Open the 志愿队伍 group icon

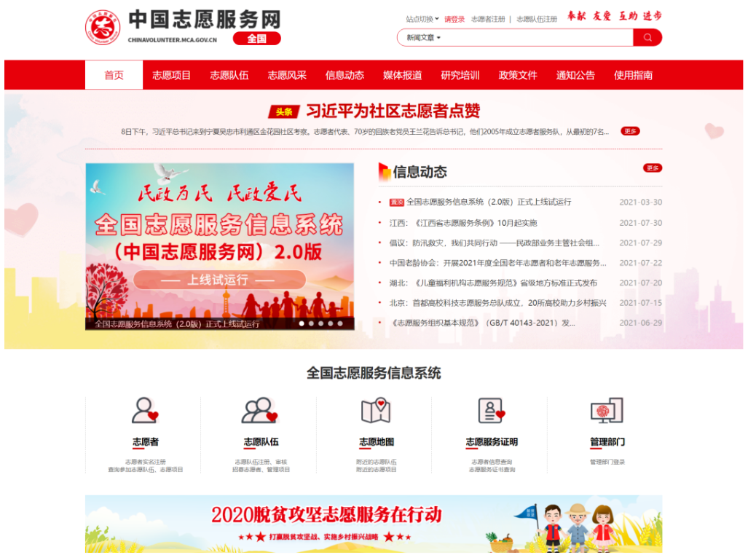[x=260, y=410]
